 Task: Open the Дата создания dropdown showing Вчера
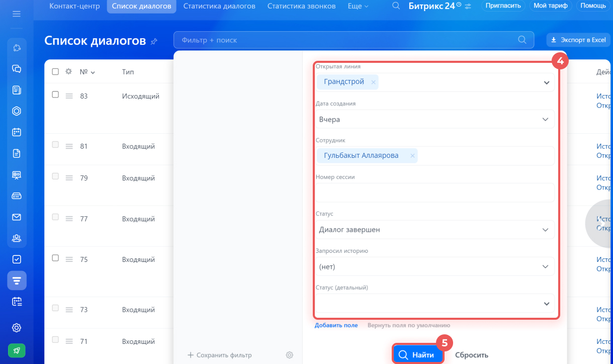(x=435, y=119)
